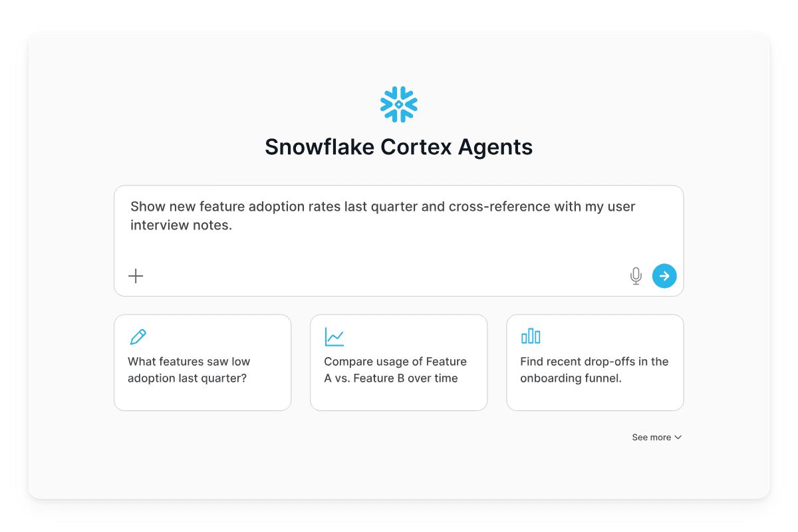
Task: Choose "Compare usage of Feature A vs. Feature B" suggestion
Action: pyautogui.click(x=395, y=370)
